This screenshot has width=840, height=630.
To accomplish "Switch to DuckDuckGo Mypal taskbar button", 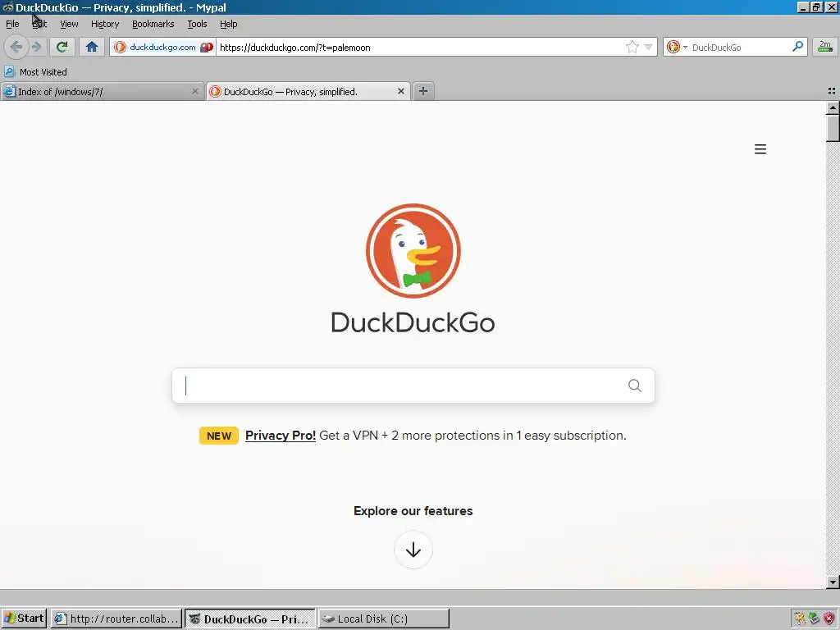I will pyautogui.click(x=250, y=619).
